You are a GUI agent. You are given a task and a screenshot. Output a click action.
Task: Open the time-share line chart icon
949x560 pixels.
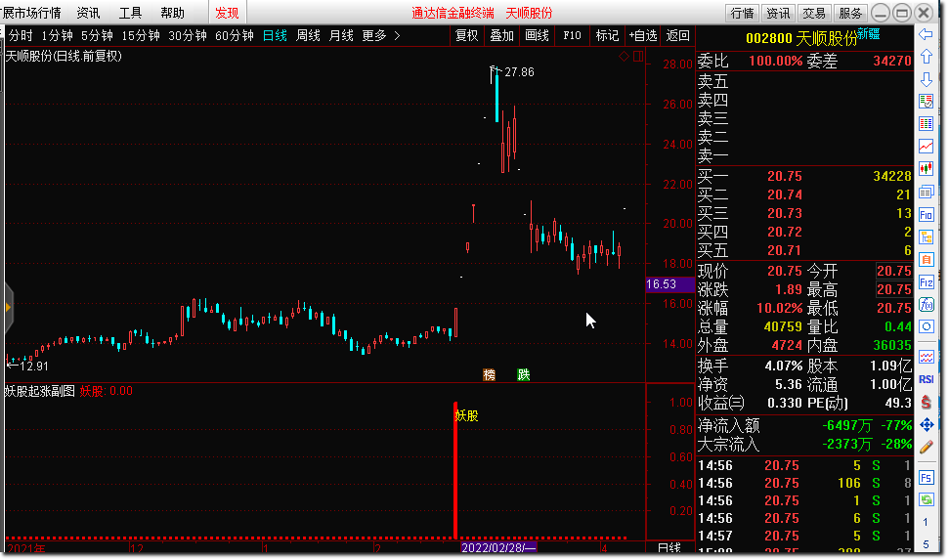926,147
